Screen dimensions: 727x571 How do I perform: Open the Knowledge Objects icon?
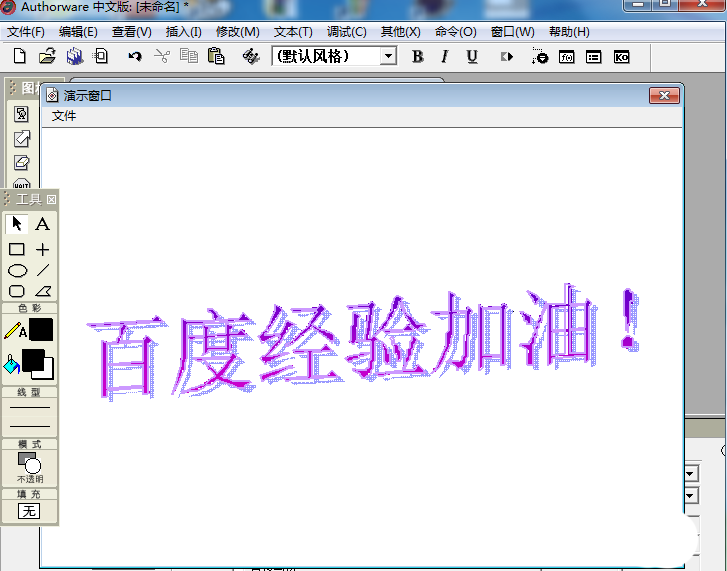point(621,57)
